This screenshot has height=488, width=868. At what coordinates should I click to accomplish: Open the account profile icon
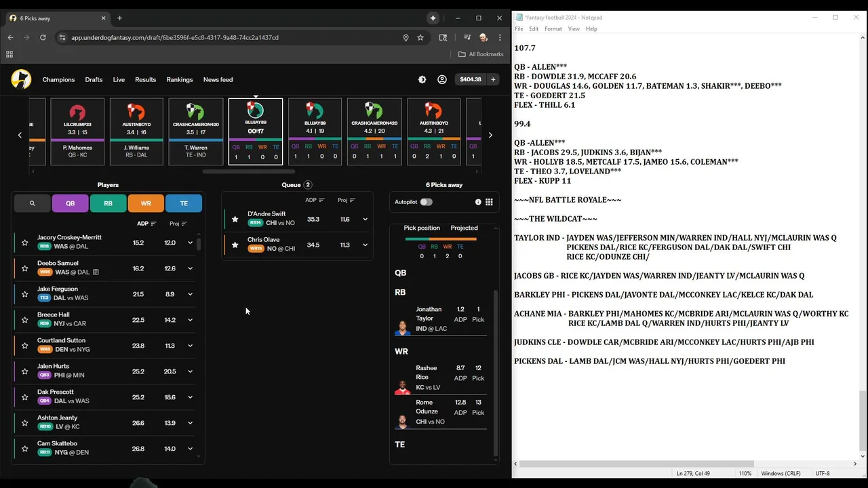442,79
